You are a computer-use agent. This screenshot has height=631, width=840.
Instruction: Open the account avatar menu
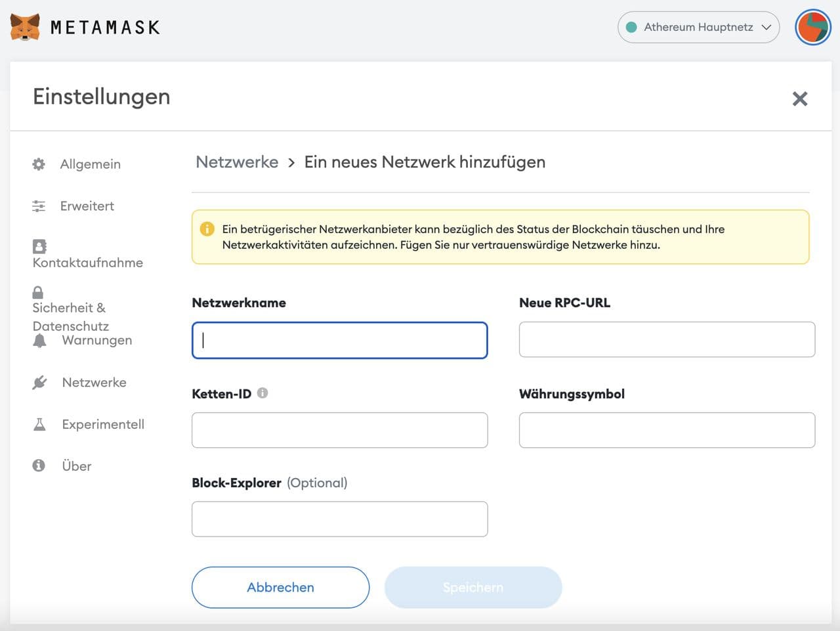coord(813,28)
